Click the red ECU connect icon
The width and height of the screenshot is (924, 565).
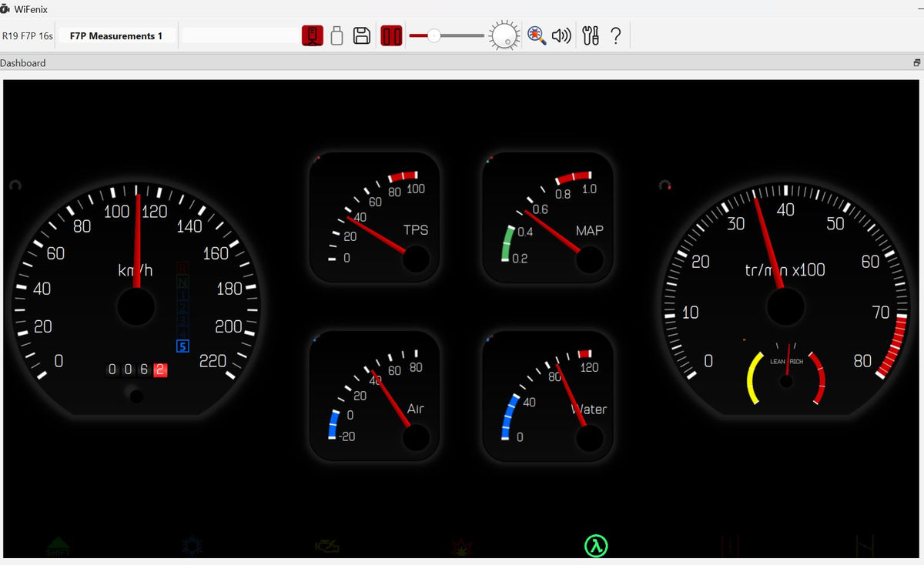[x=312, y=35]
